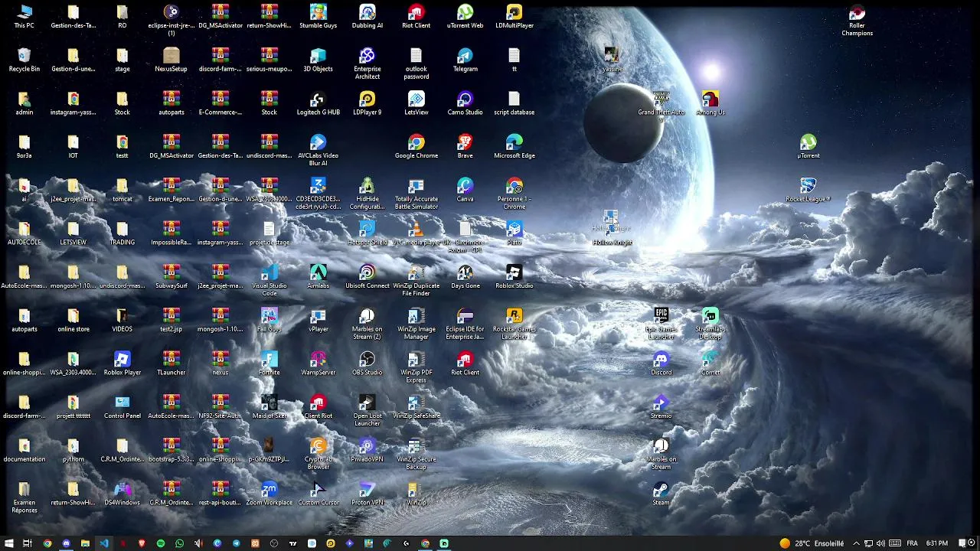Launch the Proton VPN shortcut
Image resolution: width=980 pixels, height=551 pixels.
(x=367, y=494)
